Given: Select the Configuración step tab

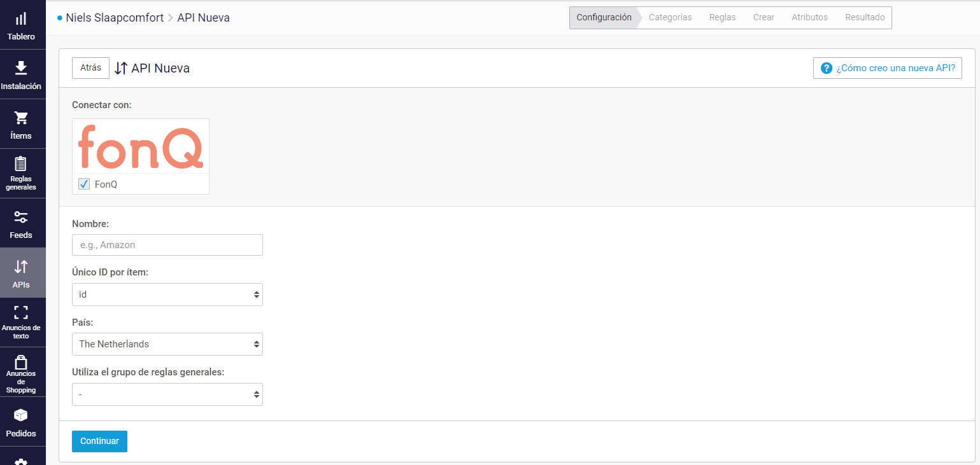Looking at the screenshot, I should coord(604,18).
